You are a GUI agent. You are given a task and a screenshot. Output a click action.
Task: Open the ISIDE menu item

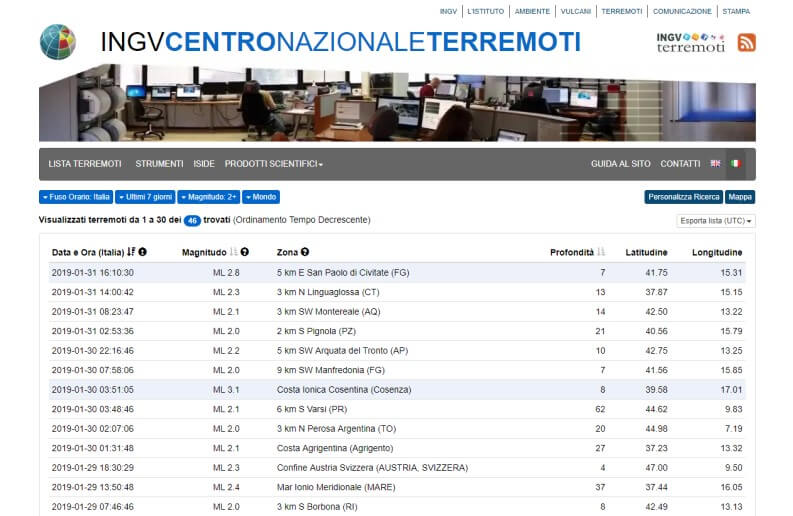[x=204, y=164]
